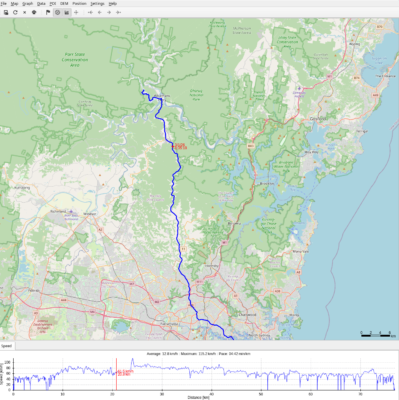Click the First file navigation icon
The image size is (399, 400).
click(90, 12)
